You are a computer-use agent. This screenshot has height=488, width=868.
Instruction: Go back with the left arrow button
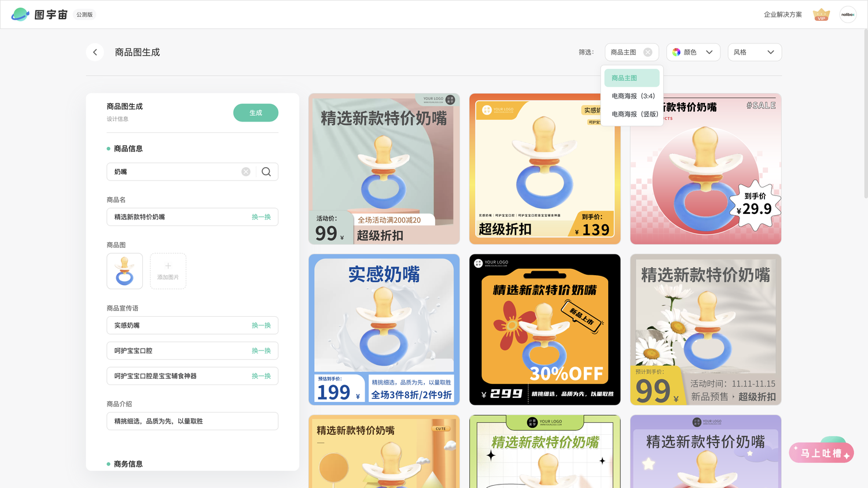[x=95, y=52]
